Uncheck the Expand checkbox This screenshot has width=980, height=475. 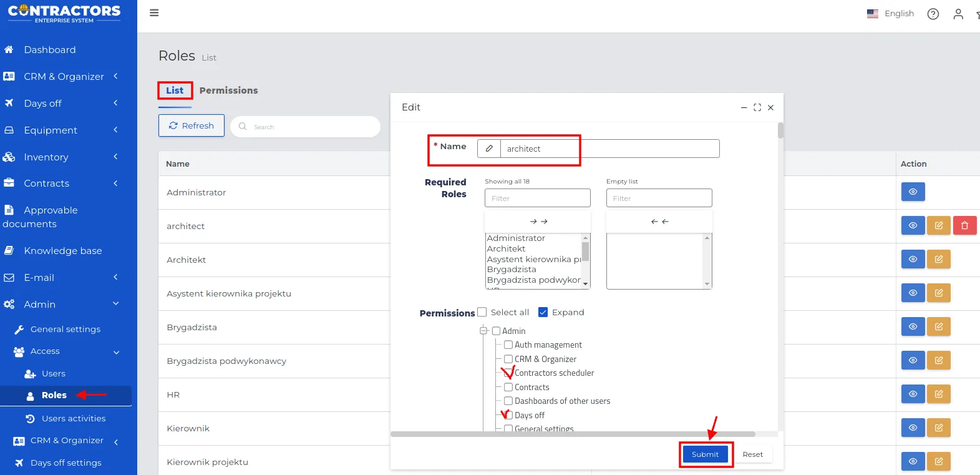(543, 312)
